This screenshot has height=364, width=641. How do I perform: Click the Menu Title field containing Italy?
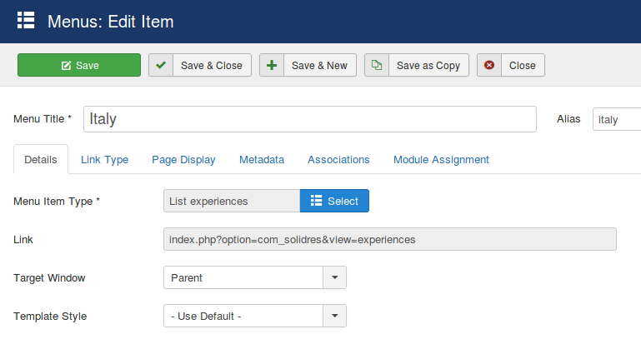coord(309,119)
